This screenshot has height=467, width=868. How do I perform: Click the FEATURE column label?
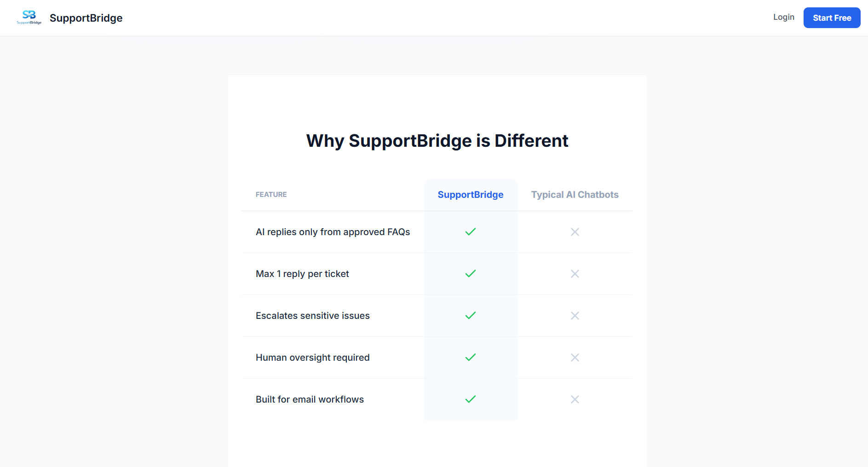pyautogui.click(x=271, y=195)
